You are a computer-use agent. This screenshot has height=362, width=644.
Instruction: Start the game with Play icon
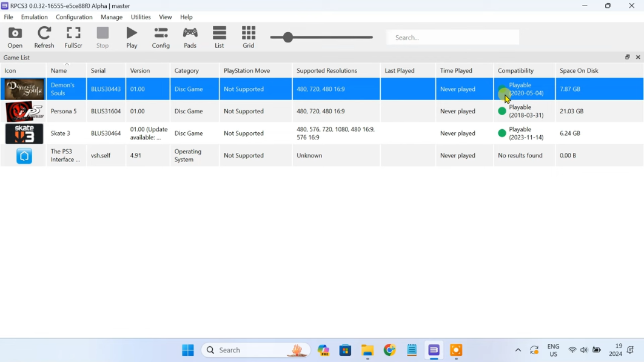pos(132,38)
